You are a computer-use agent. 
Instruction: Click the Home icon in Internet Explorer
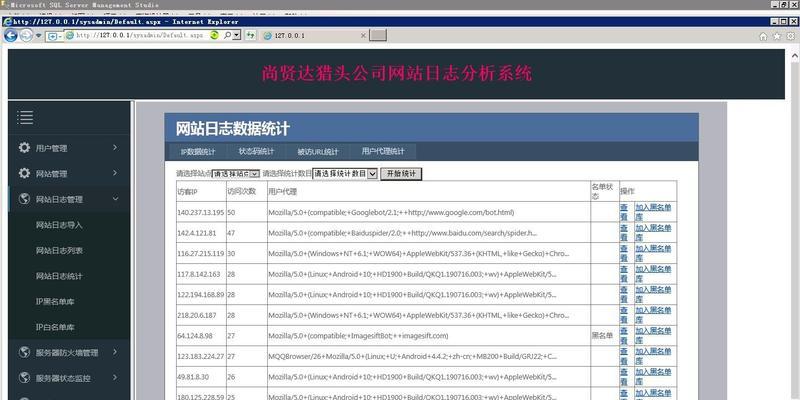763,36
